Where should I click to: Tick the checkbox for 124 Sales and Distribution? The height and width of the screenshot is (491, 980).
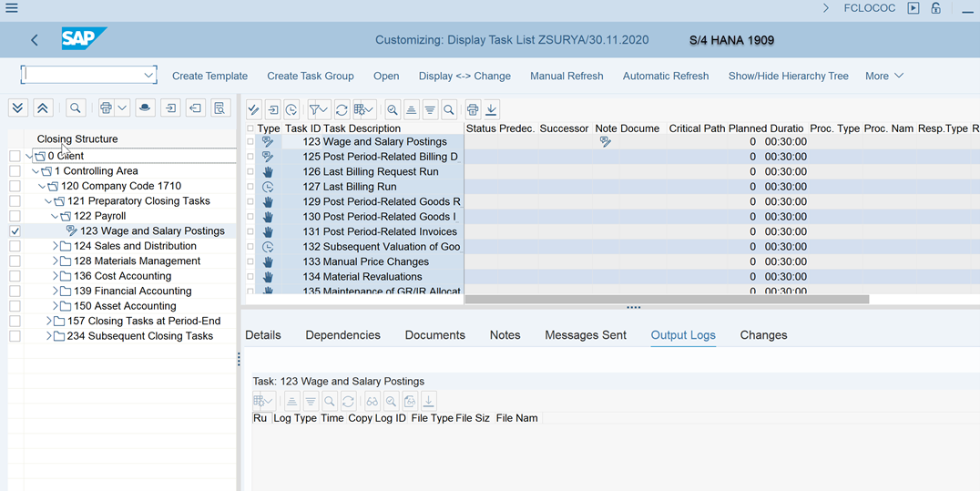[15, 246]
